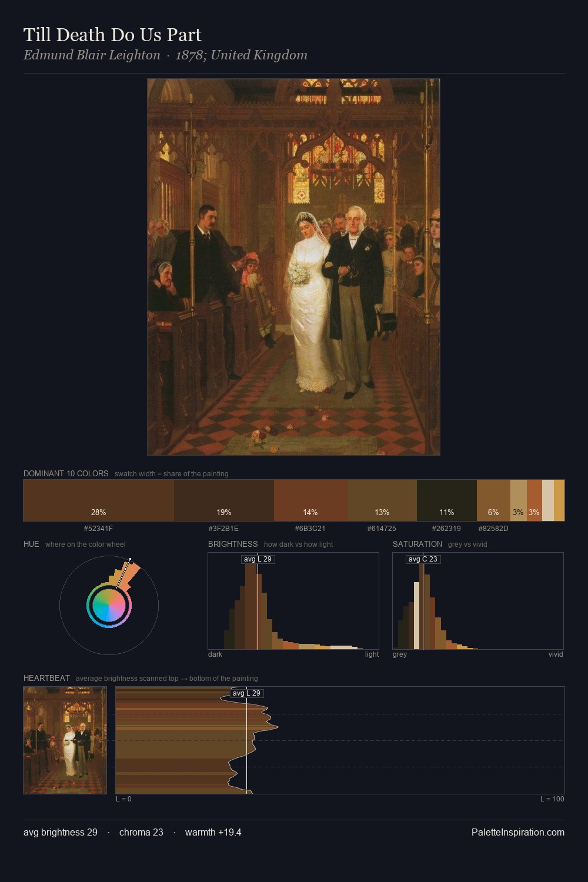Click the 'DOMINANT 10 COLORS' heading
The image size is (588, 882).
(x=66, y=473)
